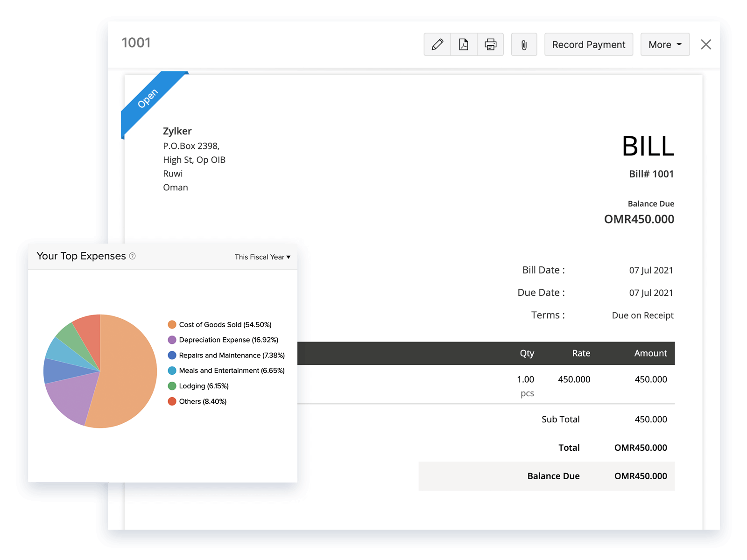747x560 pixels.
Task: Close the bill detail view
Action: coord(706,44)
